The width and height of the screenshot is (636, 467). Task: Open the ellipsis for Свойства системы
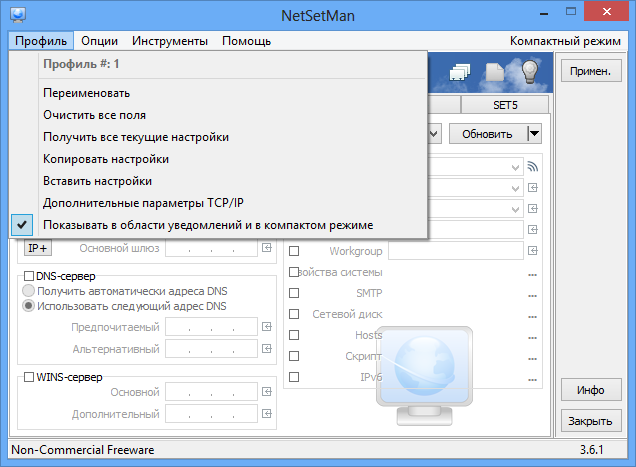[x=533, y=275]
